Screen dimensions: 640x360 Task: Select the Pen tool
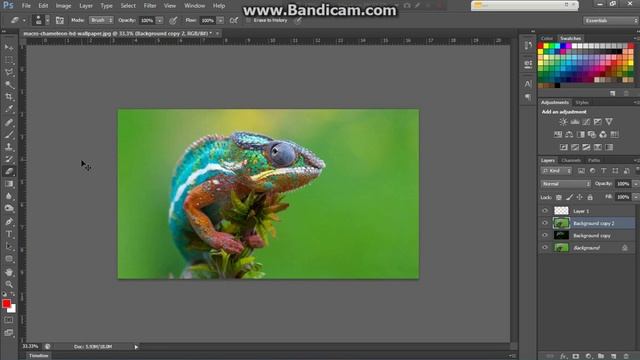point(9,222)
